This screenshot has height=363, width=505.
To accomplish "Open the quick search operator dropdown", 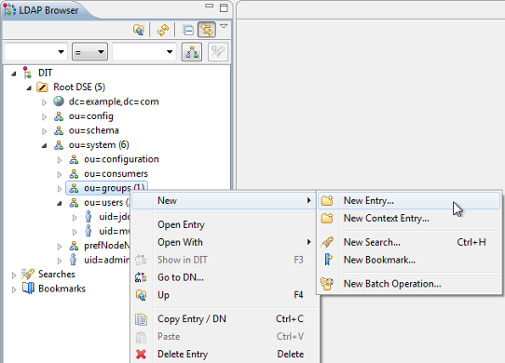I will tap(90, 52).
